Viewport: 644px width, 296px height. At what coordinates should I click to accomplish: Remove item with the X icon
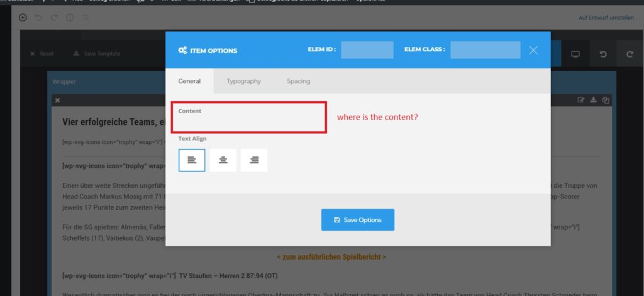tap(57, 100)
